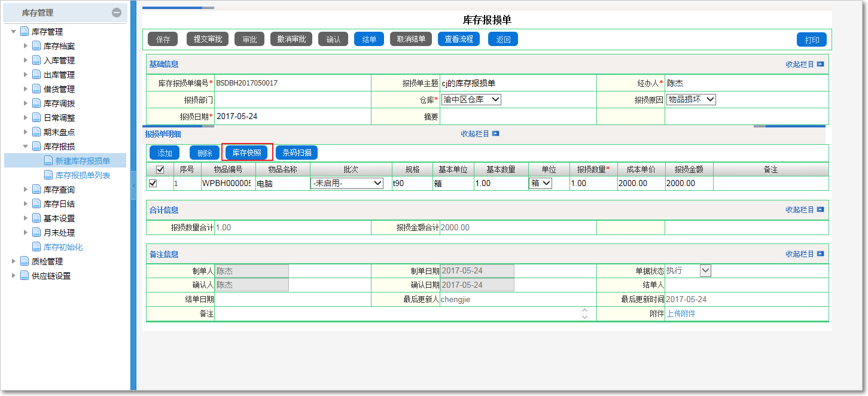Click the 备注 textarea stepper arrows
Screen dimensions: 868x396
pos(584,313)
